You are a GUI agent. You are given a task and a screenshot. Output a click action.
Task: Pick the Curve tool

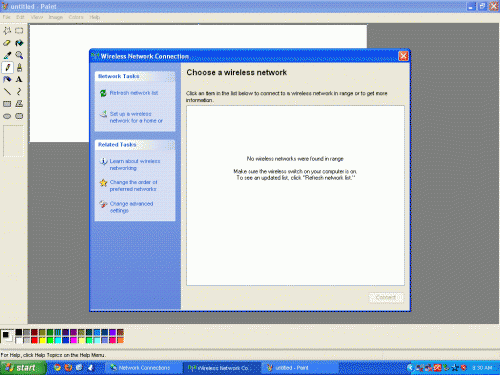(19, 91)
